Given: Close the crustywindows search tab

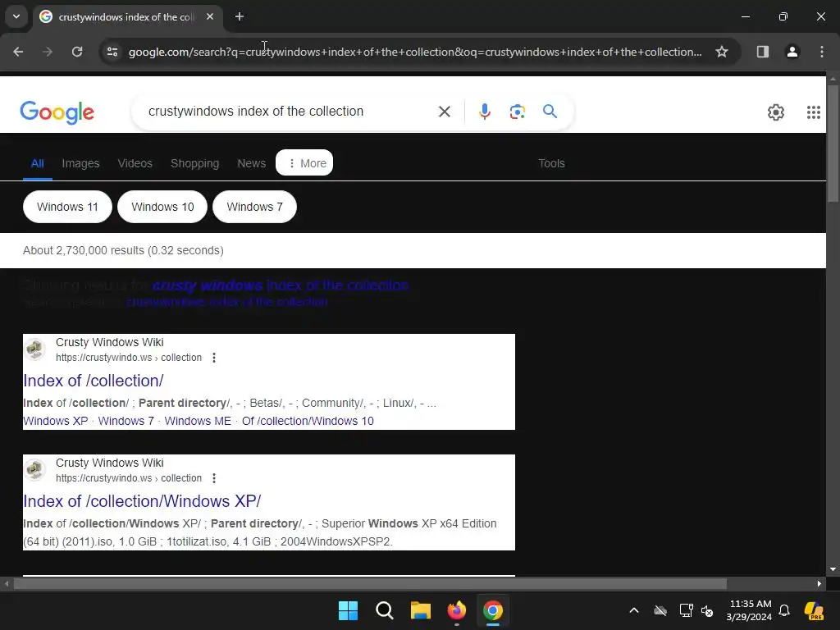Looking at the screenshot, I should tap(210, 16).
